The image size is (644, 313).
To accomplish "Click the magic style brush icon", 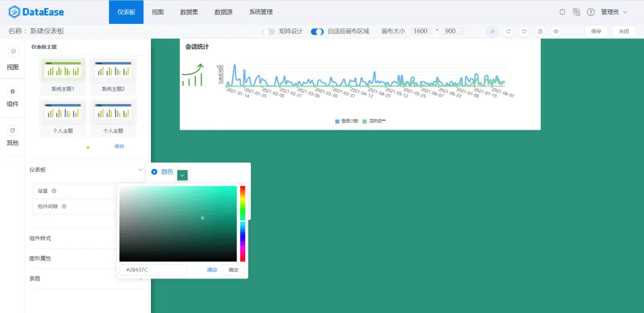I will click(x=492, y=31).
